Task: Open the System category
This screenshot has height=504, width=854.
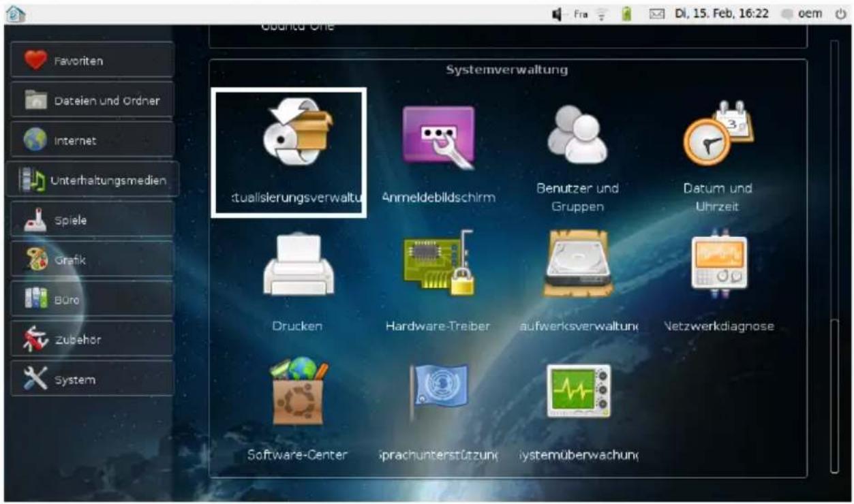Action: [92, 379]
